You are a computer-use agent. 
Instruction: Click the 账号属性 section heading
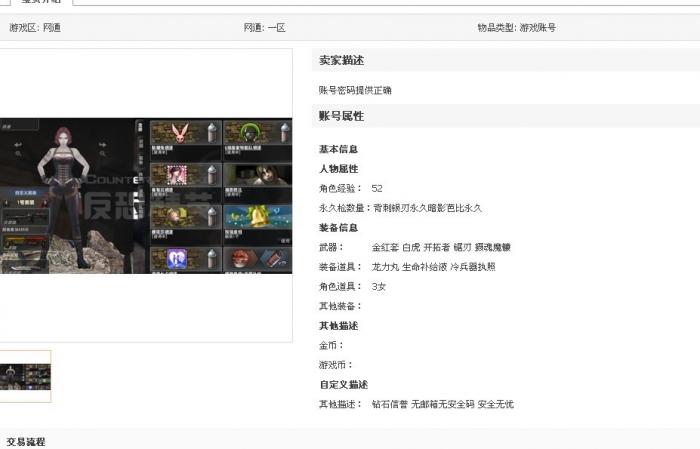[342, 116]
